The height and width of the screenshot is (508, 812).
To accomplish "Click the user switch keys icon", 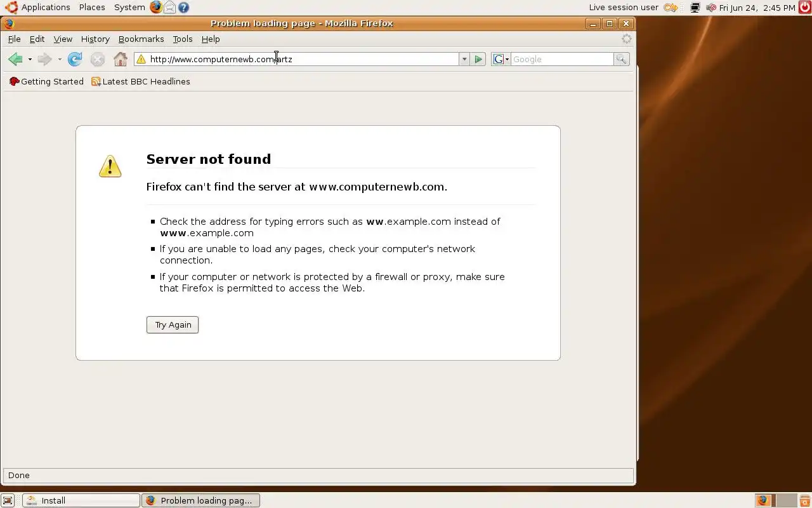I will [x=671, y=8].
